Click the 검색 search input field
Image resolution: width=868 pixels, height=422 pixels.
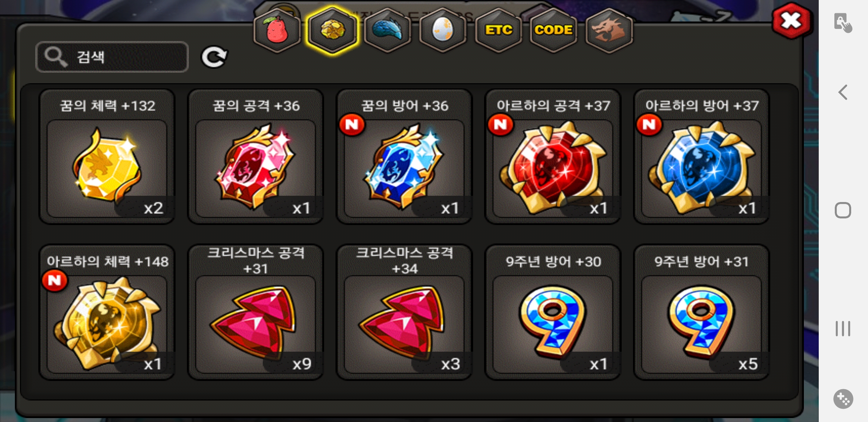coord(112,57)
